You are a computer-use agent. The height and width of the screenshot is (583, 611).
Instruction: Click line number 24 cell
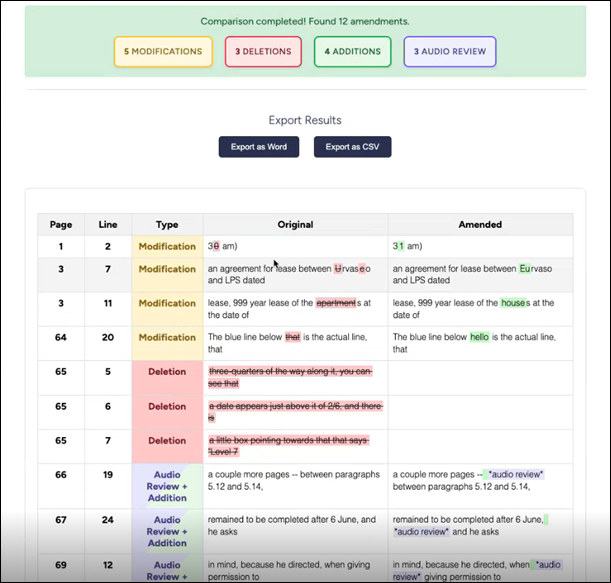coord(108,531)
